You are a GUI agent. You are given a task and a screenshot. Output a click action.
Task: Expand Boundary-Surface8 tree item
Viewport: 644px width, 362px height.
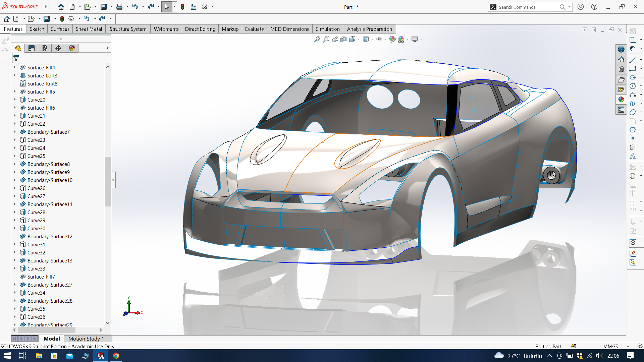[15, 164]
